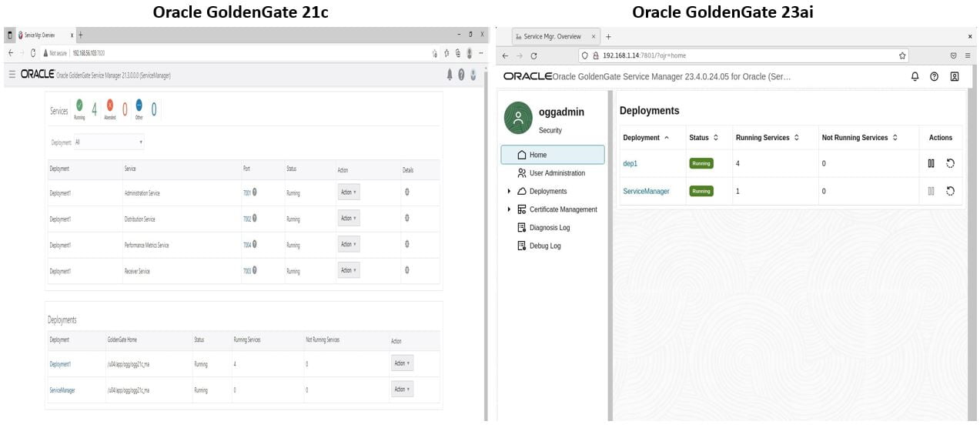Click info icon beside port 7001
This screenshot has height=428, width=980.
255,192
